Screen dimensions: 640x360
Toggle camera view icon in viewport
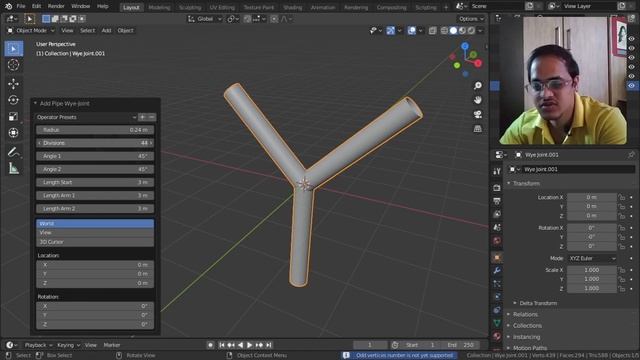pyautogui.click(x=478, y=114)
